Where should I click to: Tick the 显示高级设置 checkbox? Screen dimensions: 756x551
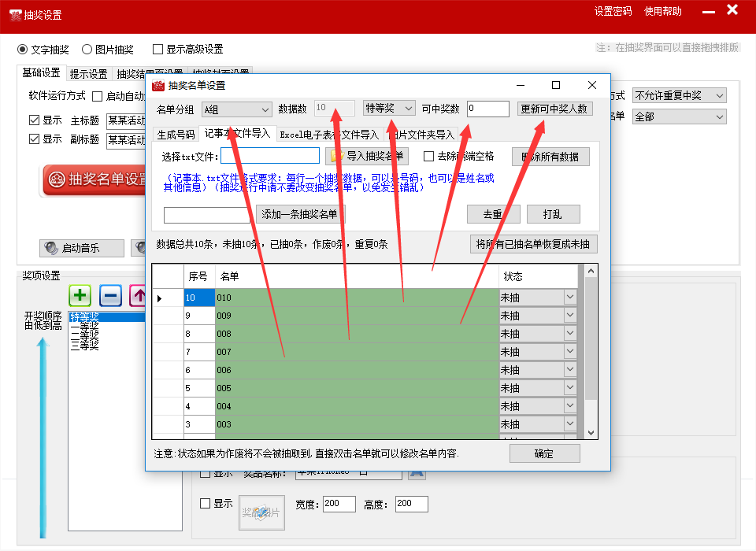tap(158, 49)
